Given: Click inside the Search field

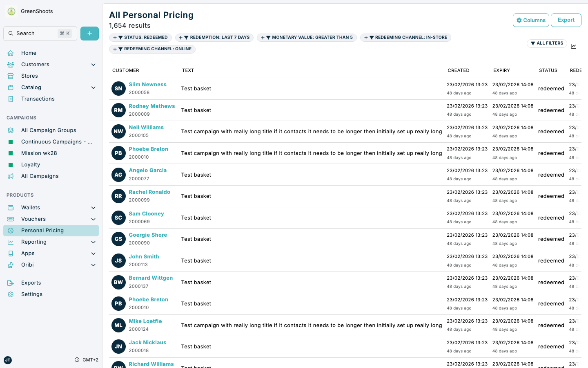Looking at the screenshot, I should click(40, 33).
